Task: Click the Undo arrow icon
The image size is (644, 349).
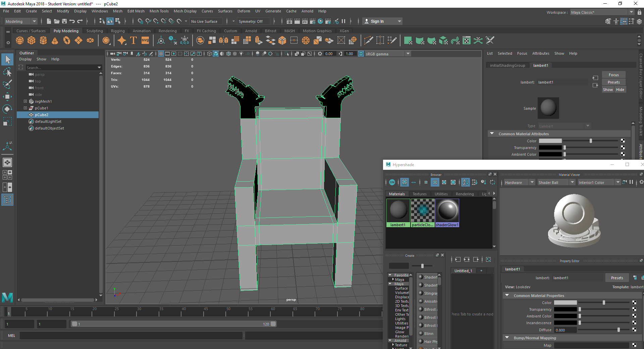Action: click(x=72, y=21)
